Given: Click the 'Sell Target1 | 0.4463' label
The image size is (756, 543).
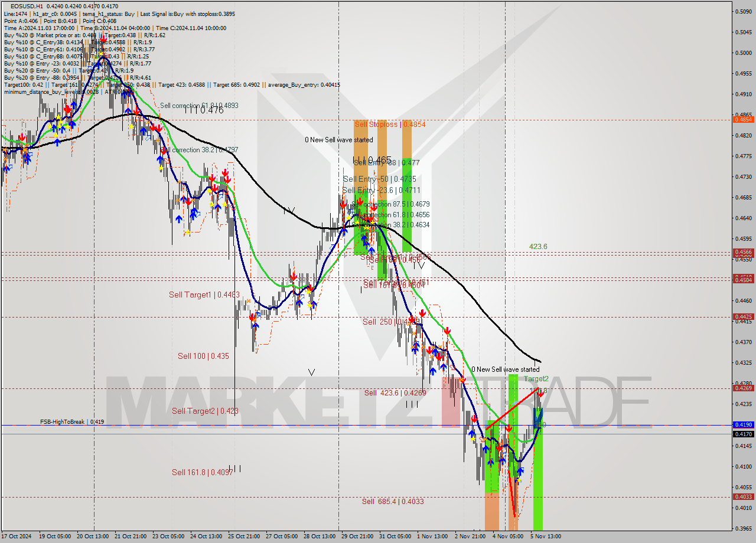Looking at the screenshot, I should pyautogui.click(x=204, y=295).
